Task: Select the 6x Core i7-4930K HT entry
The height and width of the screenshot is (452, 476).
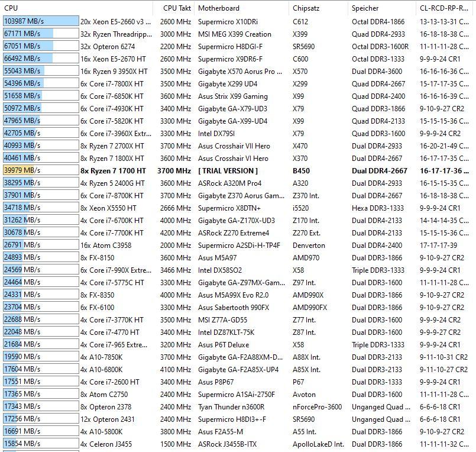Action: click(x=112, y=109)
